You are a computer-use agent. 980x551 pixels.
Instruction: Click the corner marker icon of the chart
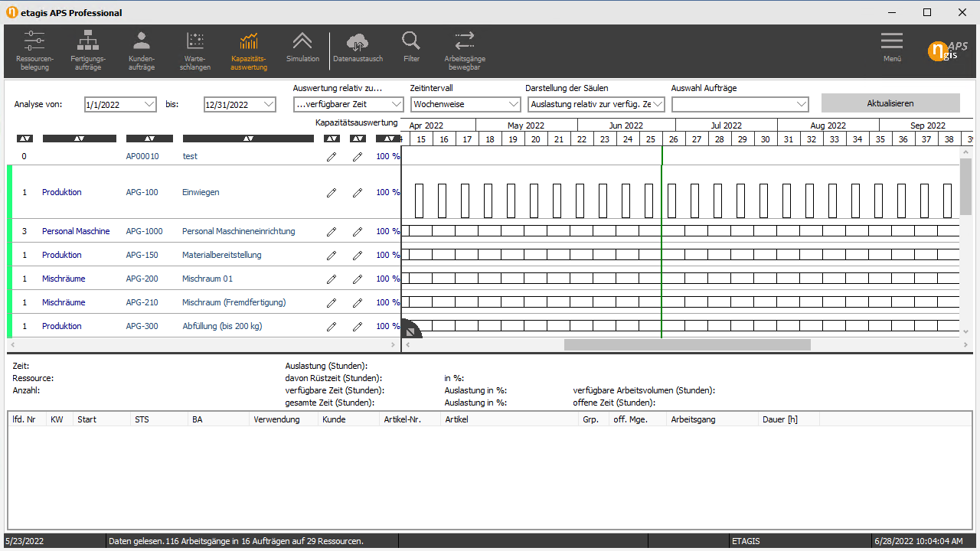pyautogui.click(x=411, y=331)
